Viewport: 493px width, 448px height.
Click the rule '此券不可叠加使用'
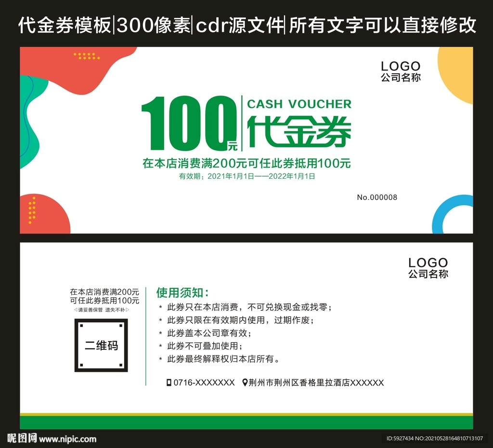(203, 346)
